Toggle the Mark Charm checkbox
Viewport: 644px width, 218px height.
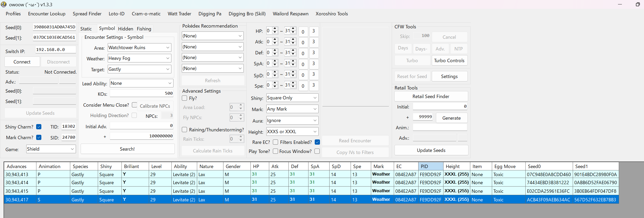(x=39, y=137)
